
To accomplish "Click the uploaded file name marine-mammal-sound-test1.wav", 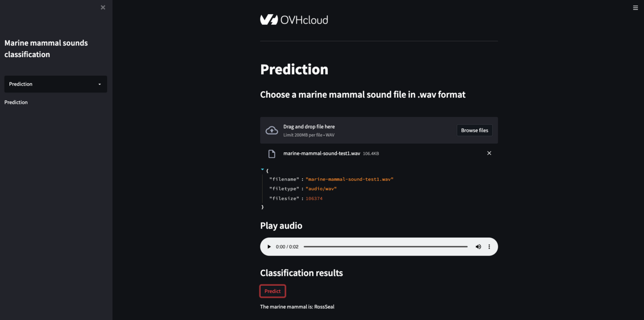I will (322, 154).
